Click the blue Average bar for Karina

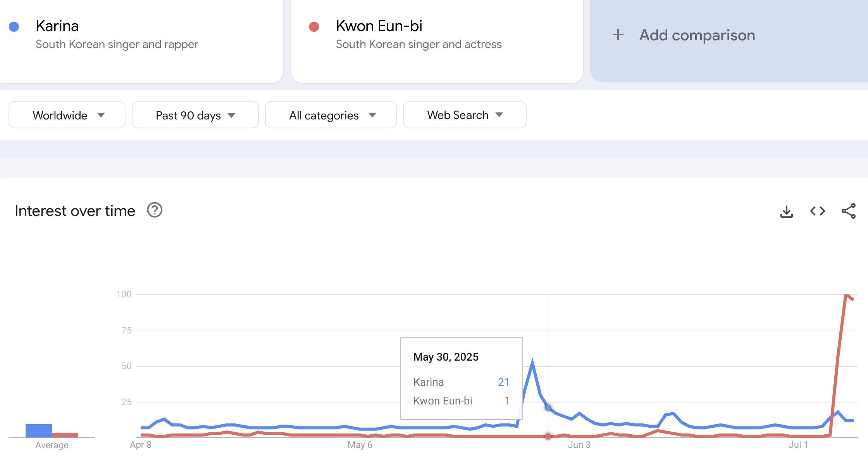click(39, 431)
